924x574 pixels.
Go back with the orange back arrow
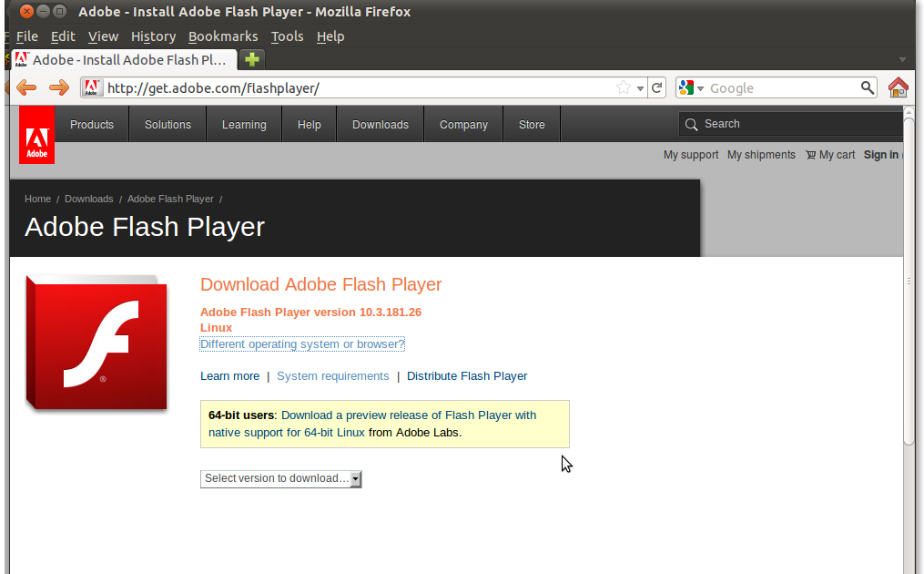[x=26, y=87]
